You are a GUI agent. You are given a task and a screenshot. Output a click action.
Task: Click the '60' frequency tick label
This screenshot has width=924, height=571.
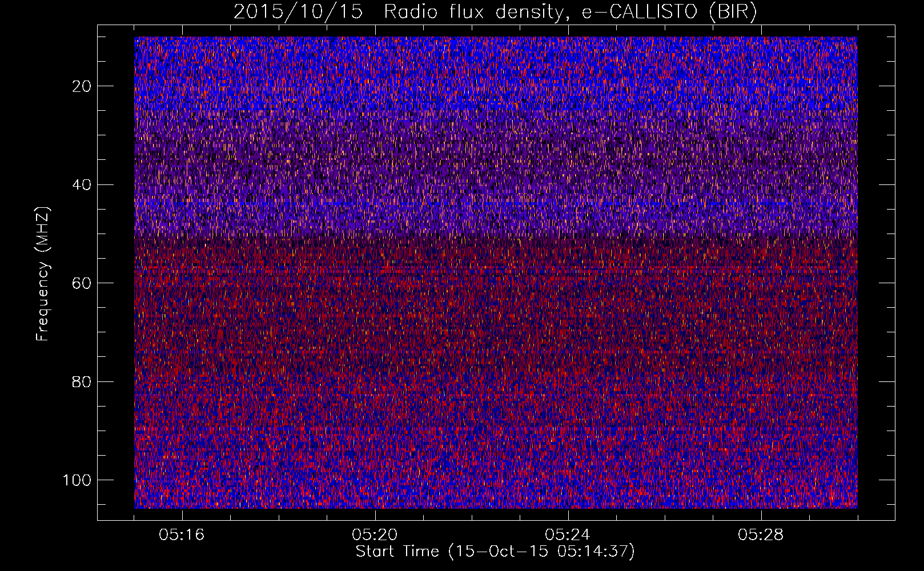(82, 283)
